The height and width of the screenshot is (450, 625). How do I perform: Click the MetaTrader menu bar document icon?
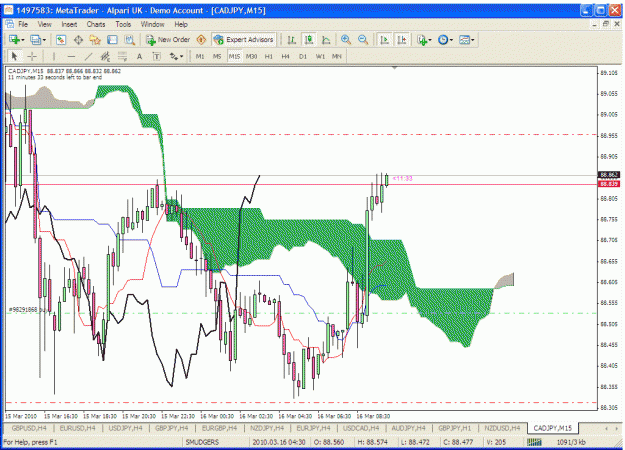pos(10,24)
